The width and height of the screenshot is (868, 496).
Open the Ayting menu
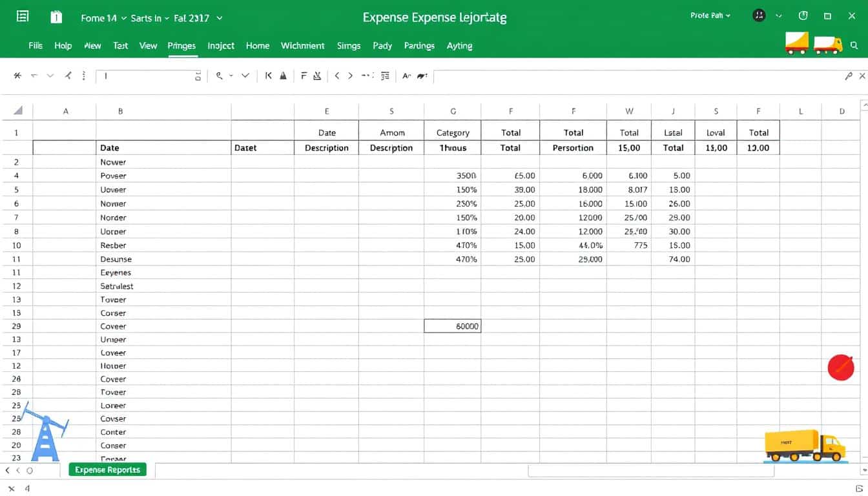(460, 46)
